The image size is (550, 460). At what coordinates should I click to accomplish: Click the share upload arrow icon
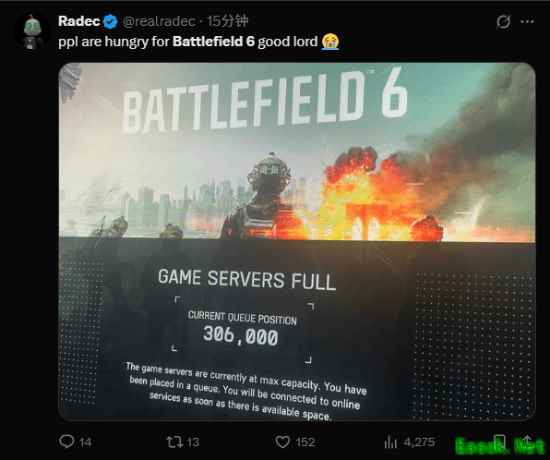[x=527, y=442]
